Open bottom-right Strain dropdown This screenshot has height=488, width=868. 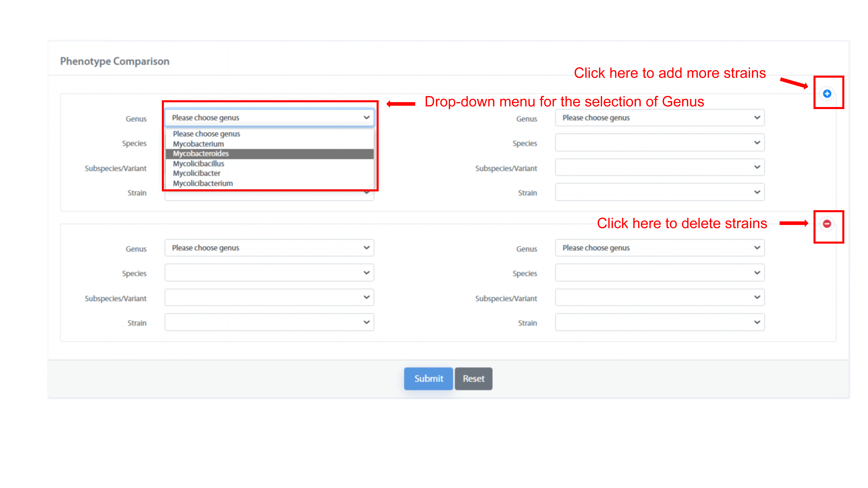[x=660, y=322]
